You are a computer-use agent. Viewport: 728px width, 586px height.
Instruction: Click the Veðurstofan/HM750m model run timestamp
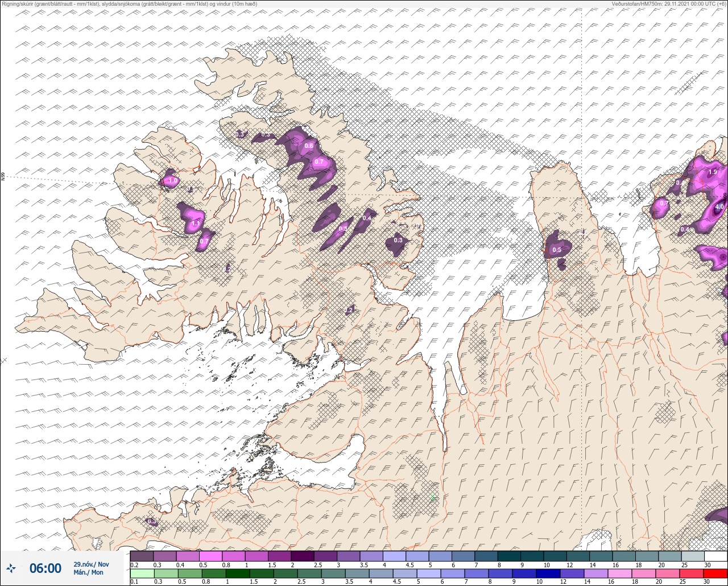click(x=669, y=4)
